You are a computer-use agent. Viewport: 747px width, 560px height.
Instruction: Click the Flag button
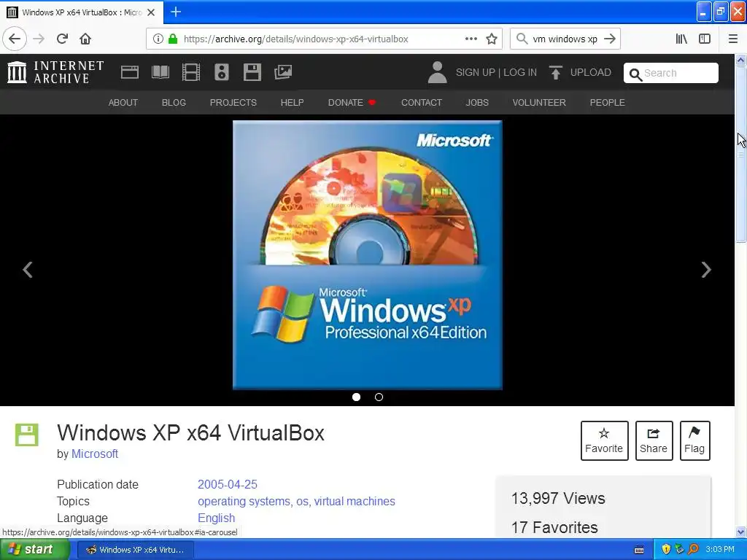[694, 440]
